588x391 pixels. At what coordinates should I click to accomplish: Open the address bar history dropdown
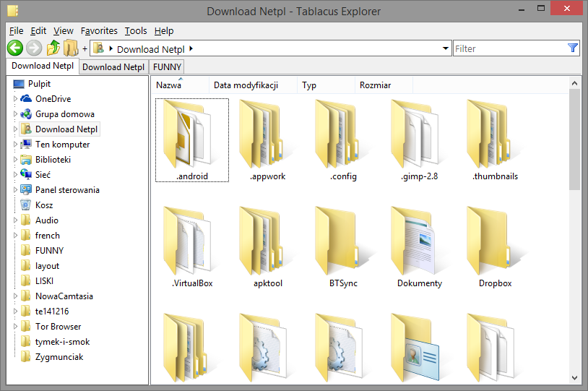445,48
